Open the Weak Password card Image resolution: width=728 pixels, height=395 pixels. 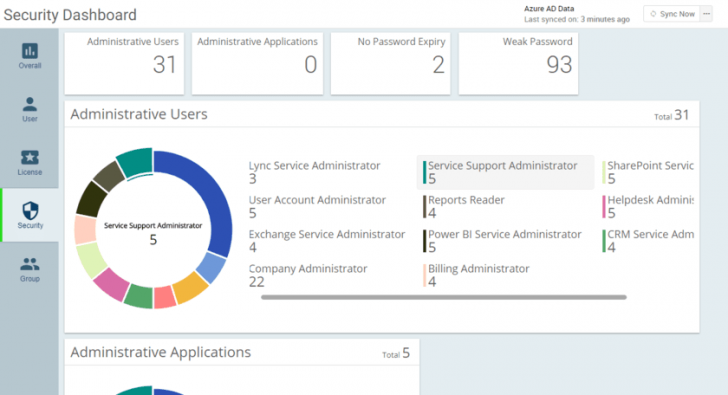[x=518, y=64]
